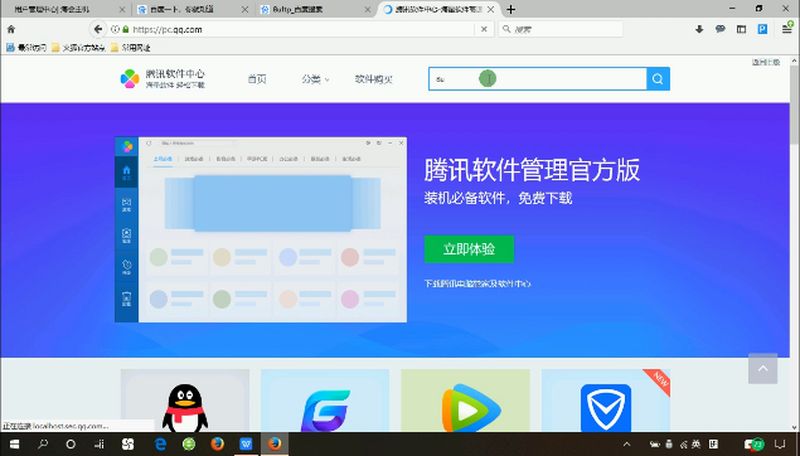Open the first bookmarks toolbar item
This screenshot has height=456, width=800.
[27, 47]
